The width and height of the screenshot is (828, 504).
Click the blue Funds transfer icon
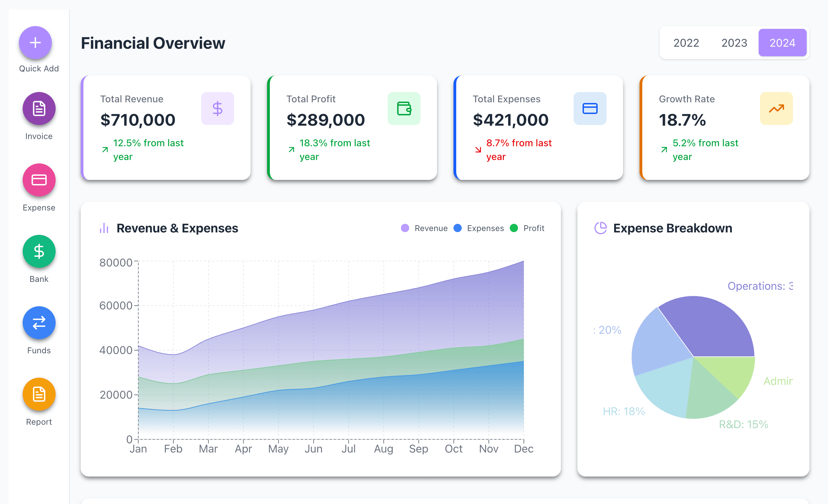39,323
